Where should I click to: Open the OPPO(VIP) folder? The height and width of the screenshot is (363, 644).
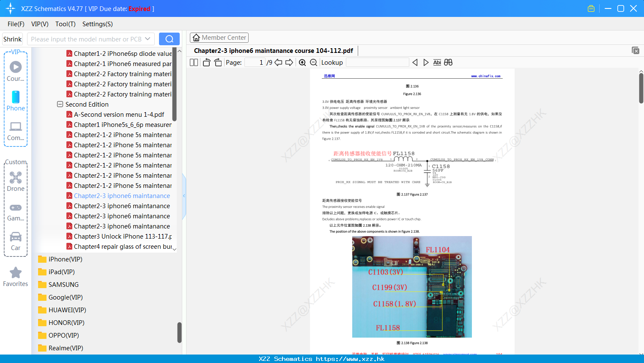point(58,335)
